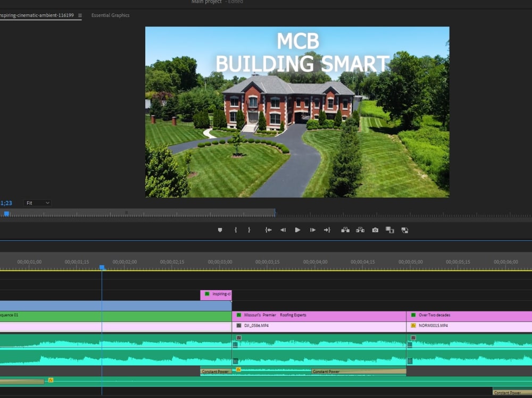Viewport: 532px width, 398px height.
Task: Select the Missouri's Premier Roofing Experts clip
Action: (x=319, y=315)
